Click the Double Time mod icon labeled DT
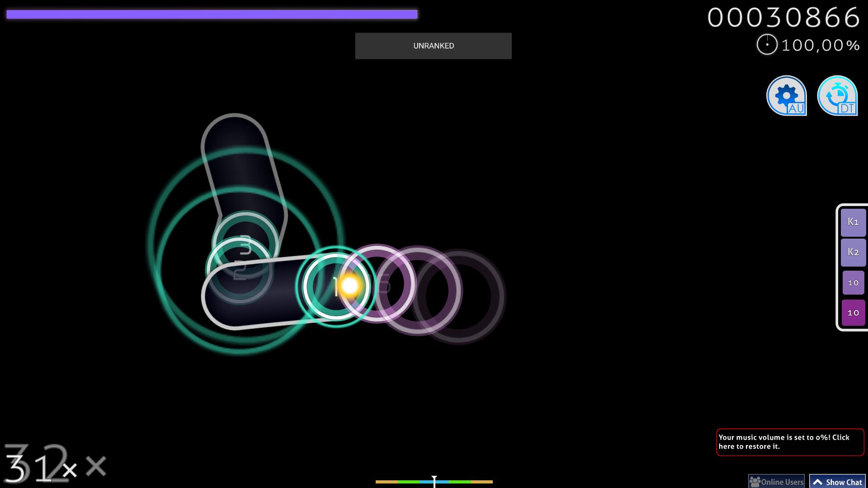 click(837, 96)
